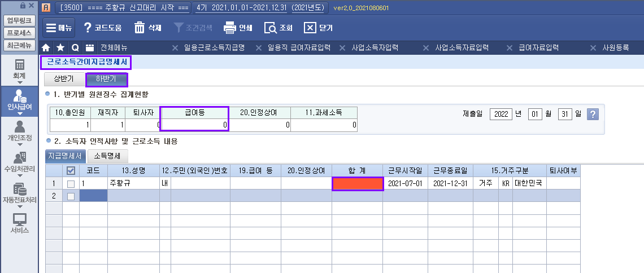Screen dimensions: 644x273
Task: Expand the arrow under 수임처관리
Action: click(x=19, y=176)
